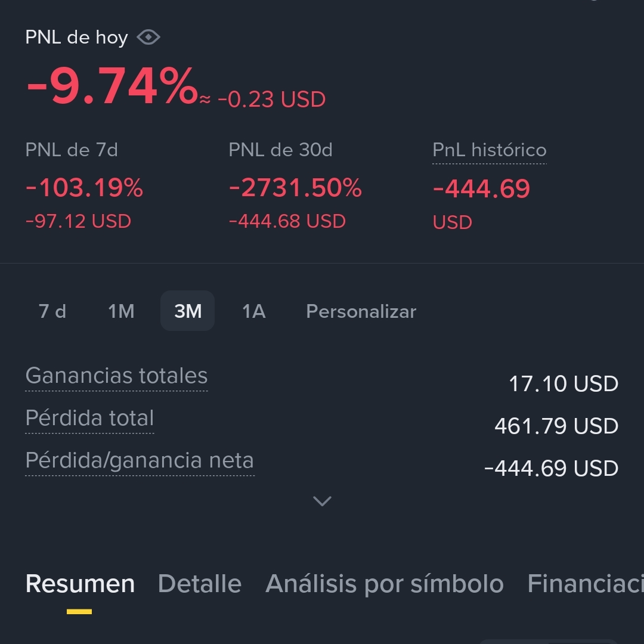Tap the PNL de hoy heading
Image resolution: width=644 pixels, height=644 pixels.
point(77,38)
